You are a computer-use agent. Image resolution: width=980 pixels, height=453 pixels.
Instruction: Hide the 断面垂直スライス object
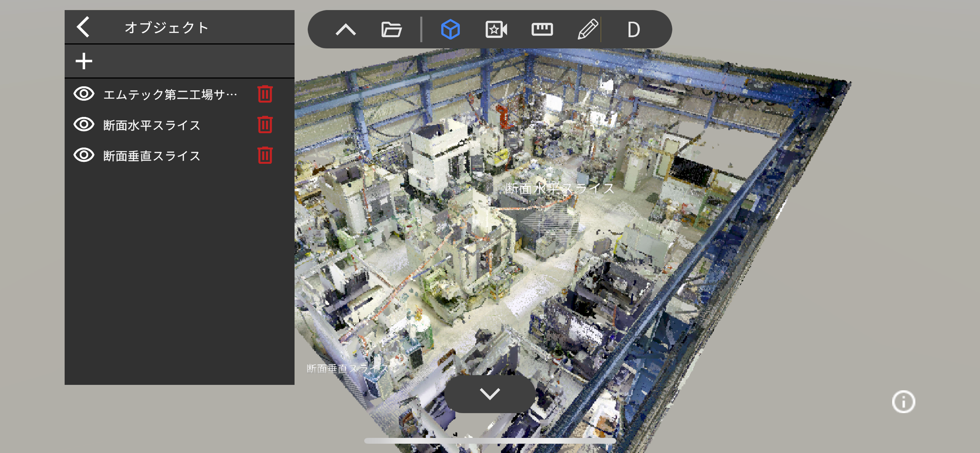pos(84,155)
